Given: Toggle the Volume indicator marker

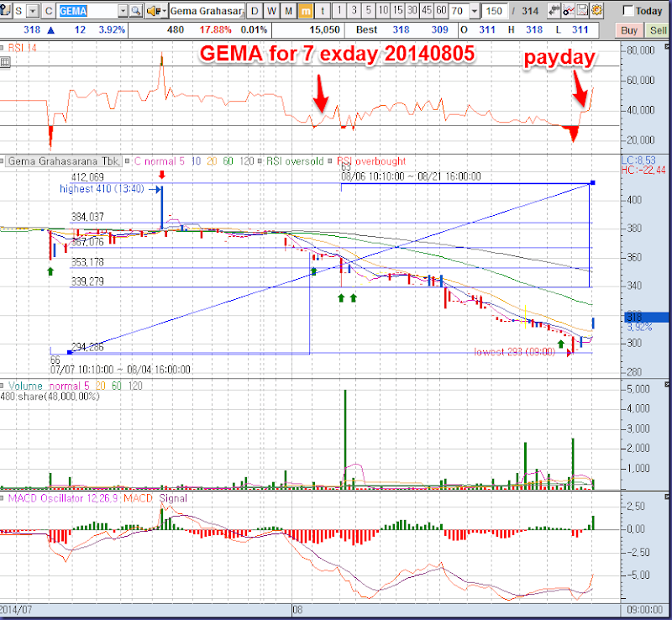Looking at the screenshot, I should pos(3,386).
